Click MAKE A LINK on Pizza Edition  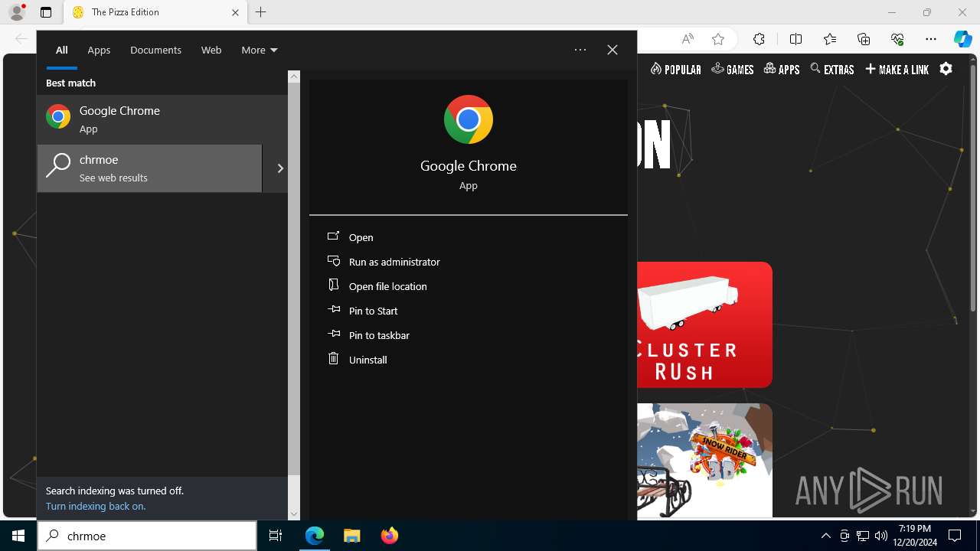(897, 69)
